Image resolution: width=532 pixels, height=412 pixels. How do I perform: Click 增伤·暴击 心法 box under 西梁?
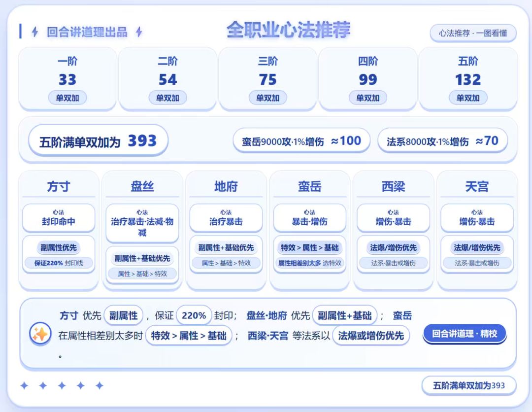393,218
